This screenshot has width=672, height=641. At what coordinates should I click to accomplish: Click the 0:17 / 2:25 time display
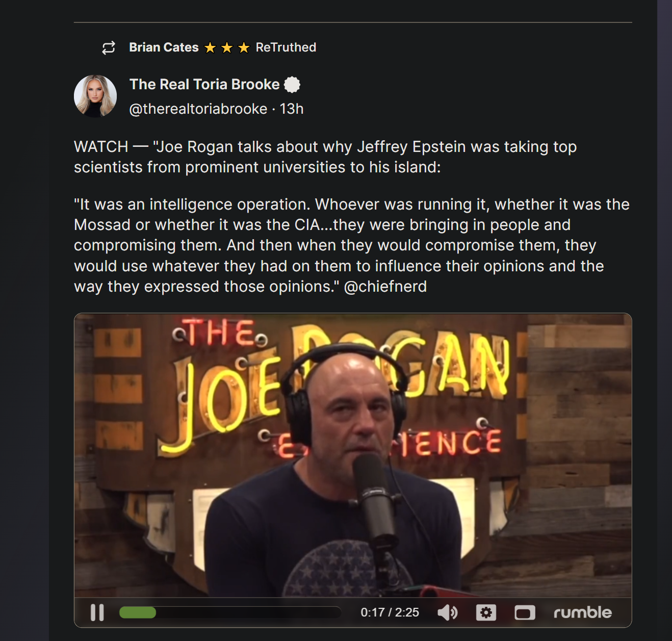[390, 612]
